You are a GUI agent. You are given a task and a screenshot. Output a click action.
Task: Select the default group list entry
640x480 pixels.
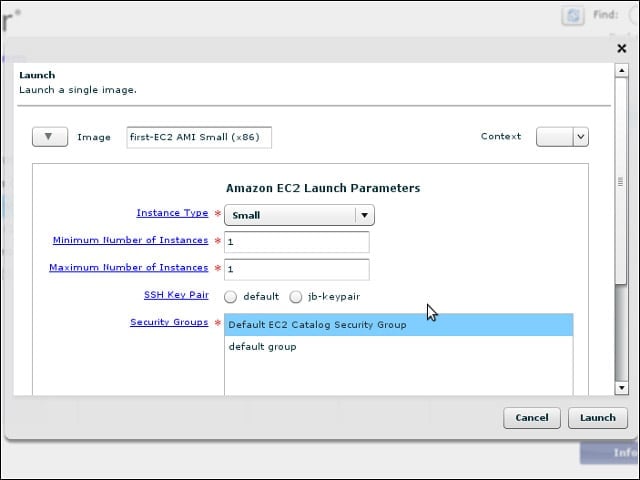[x=398, y=347]
